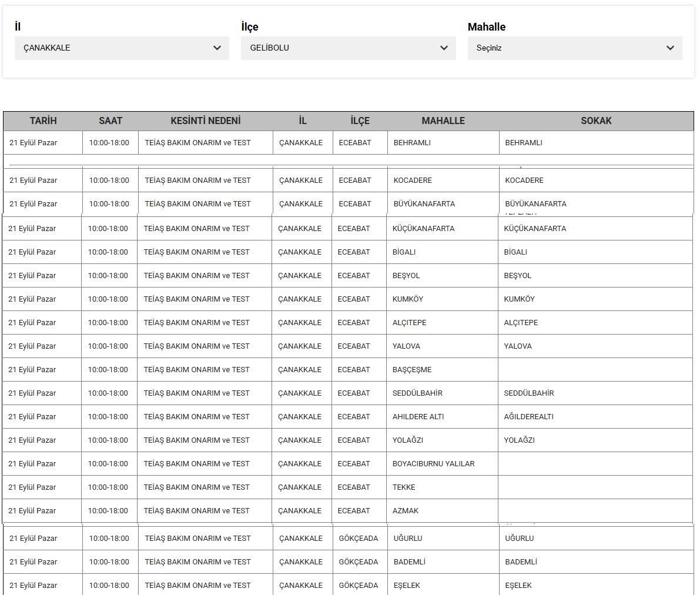Click ÇANAKKALE in the AZMAK row
This screenshot has width=700, height=595.
[300, 511]
